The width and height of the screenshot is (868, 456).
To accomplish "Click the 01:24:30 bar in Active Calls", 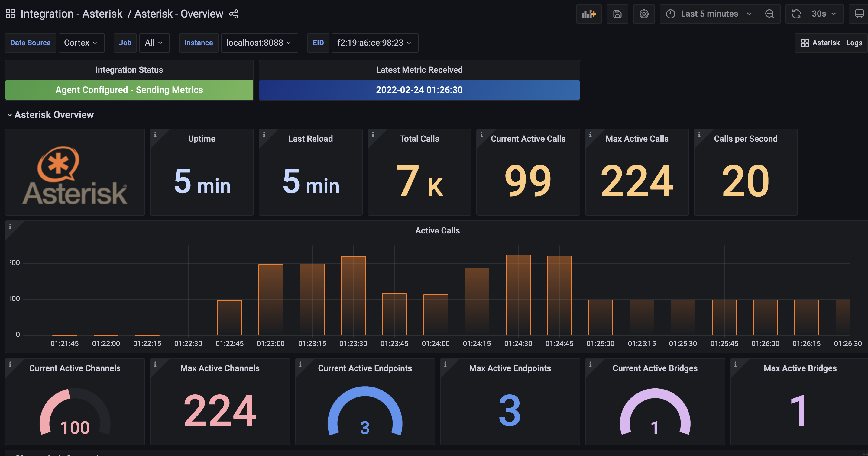I will (x=518, y=295).
